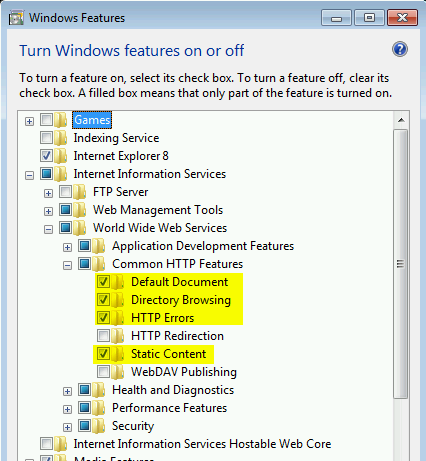
Task: Expand the FTP Server node
Action: pyautogui.click(x=48, y=193)
